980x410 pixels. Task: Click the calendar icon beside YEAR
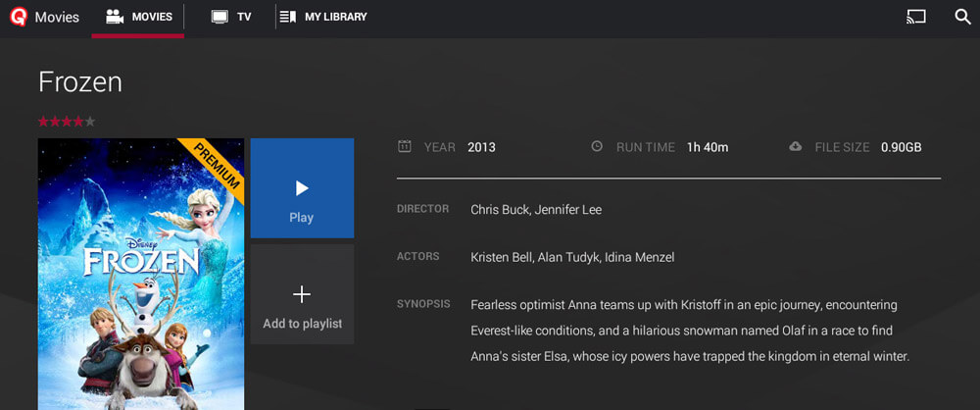[405, 146]
